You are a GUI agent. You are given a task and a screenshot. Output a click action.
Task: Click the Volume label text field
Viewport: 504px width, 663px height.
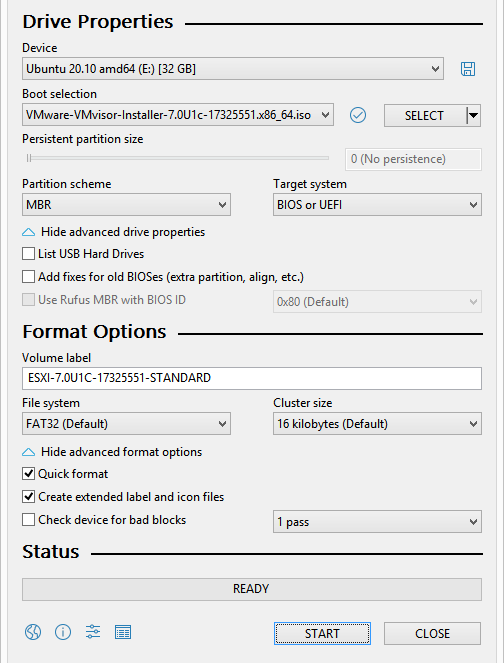tap(252, 378)
